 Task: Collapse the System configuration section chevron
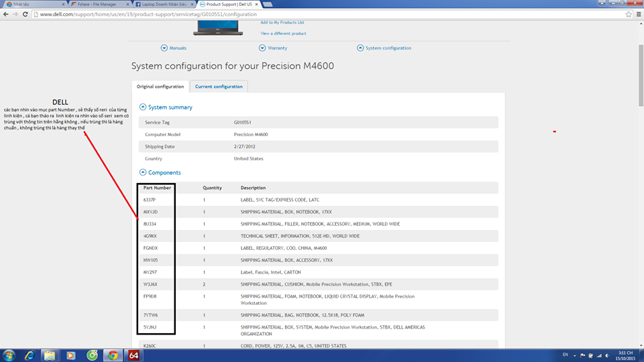pos(360,48)
